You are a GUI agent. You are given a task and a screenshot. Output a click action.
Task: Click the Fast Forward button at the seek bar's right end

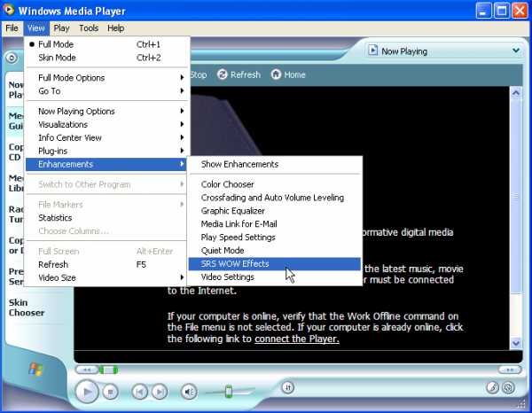(509, 370)
